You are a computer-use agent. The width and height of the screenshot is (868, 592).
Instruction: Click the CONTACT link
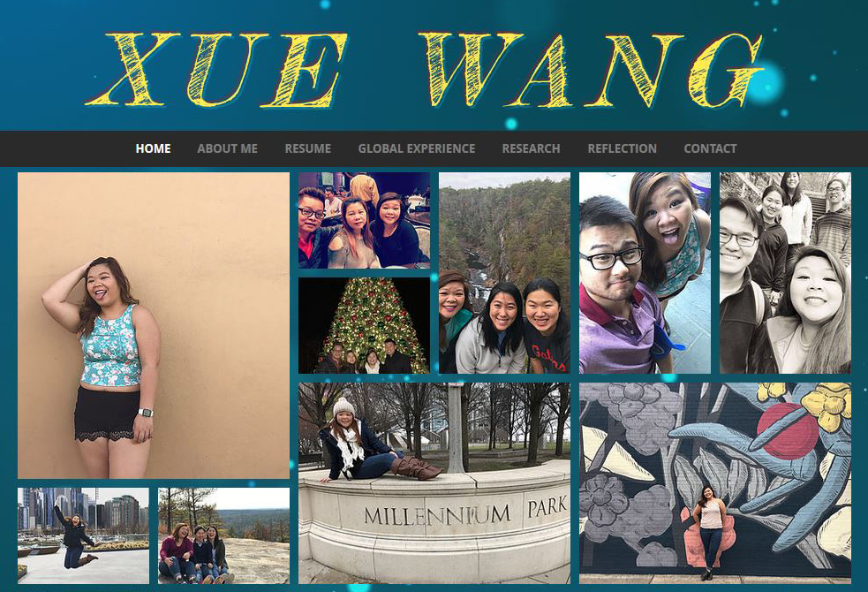tap(710, 148)
